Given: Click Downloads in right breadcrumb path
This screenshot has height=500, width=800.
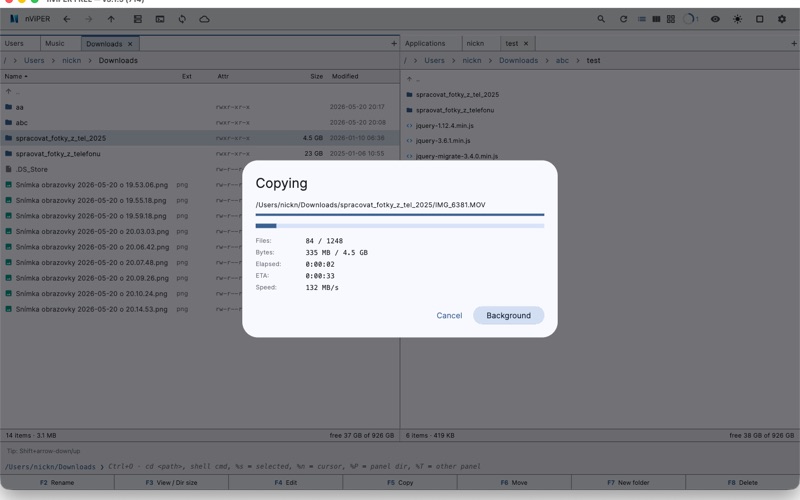Looking at the screenshot, I should pos(518,60).
